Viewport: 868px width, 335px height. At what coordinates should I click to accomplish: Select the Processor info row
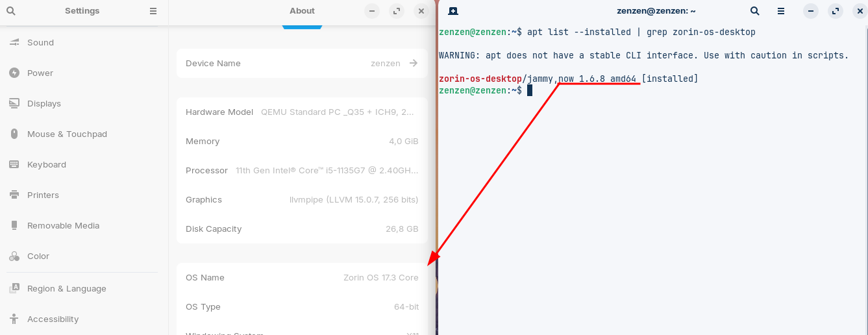coord(302,170)
